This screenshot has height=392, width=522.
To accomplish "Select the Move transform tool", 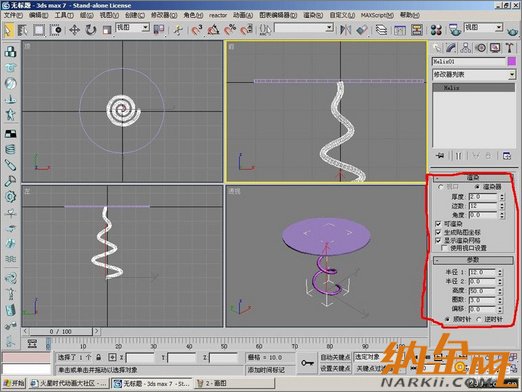I will (74, 30).
